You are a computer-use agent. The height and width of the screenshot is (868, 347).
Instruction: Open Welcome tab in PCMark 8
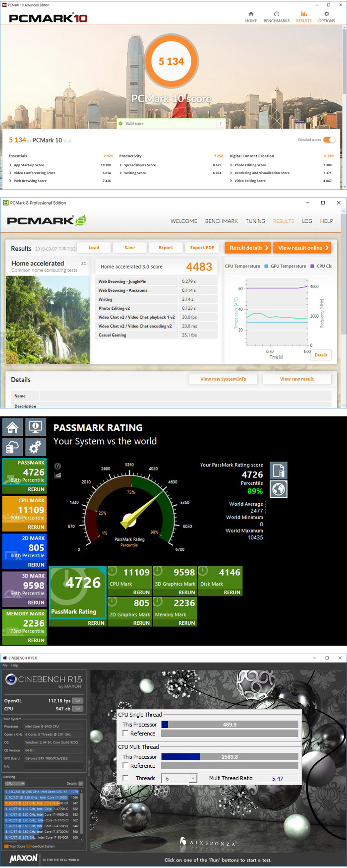coord(184,221)
